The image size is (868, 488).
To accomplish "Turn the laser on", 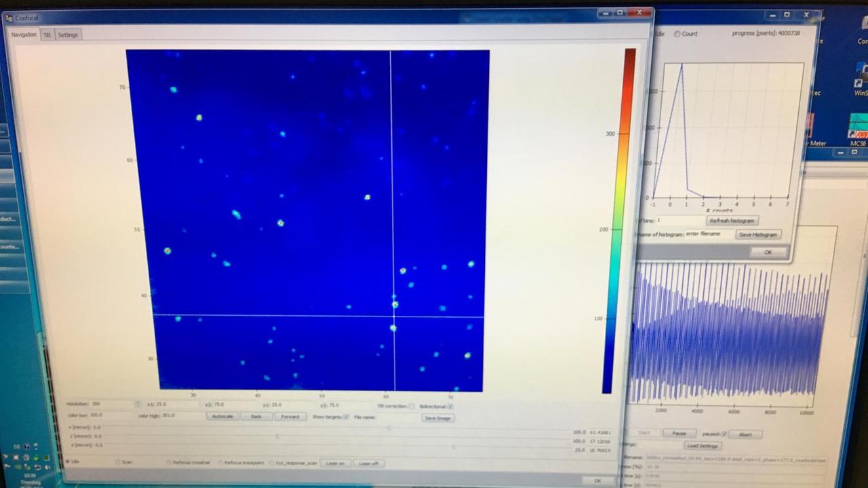I will (x=335, y=463).
